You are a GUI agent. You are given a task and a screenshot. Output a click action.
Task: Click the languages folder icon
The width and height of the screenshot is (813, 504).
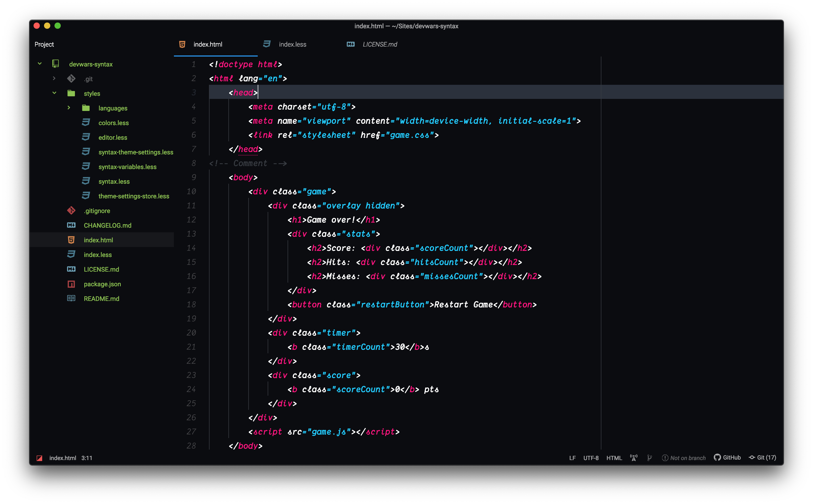pyautogui.click(x=86, y=108)
